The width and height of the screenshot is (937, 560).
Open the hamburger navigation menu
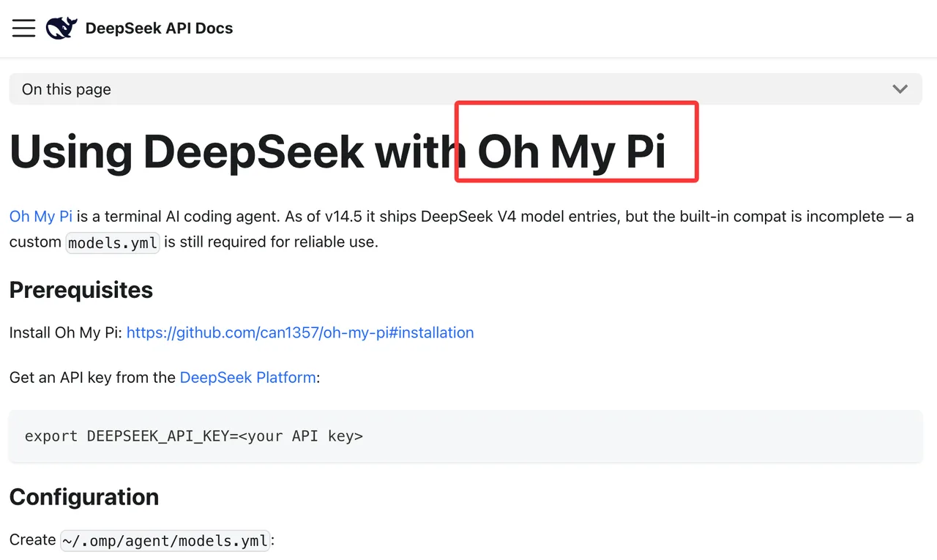tap(23, 29)
